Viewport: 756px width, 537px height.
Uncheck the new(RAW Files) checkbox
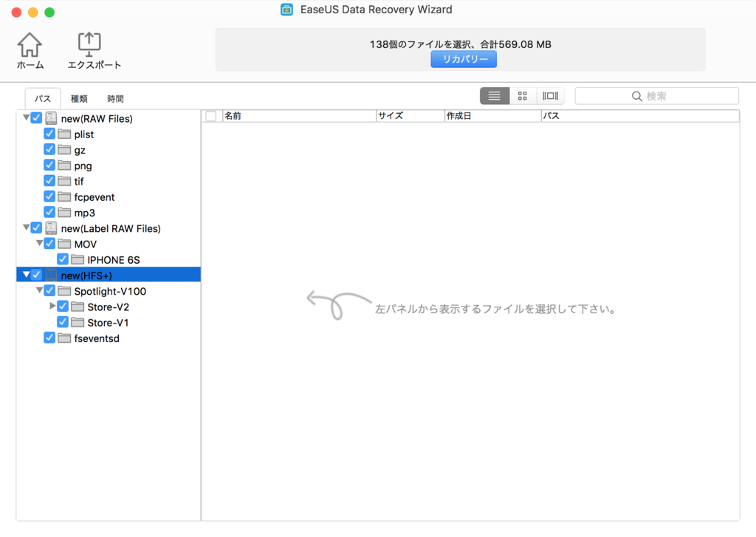click(x=36, y=117)
